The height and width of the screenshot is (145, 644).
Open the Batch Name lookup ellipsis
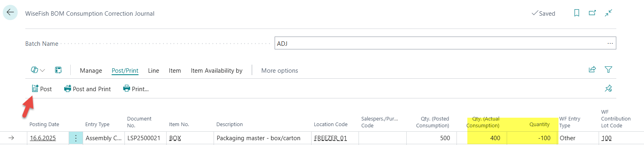610,43
